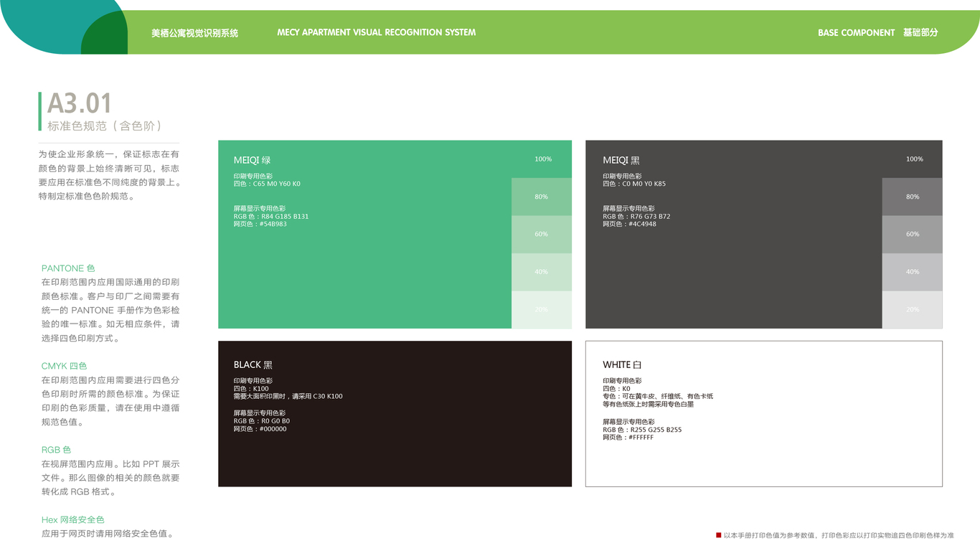Click the hex code #4C4948
The height and width of the screenshot is (551, 980).
[x=643, y=225]
